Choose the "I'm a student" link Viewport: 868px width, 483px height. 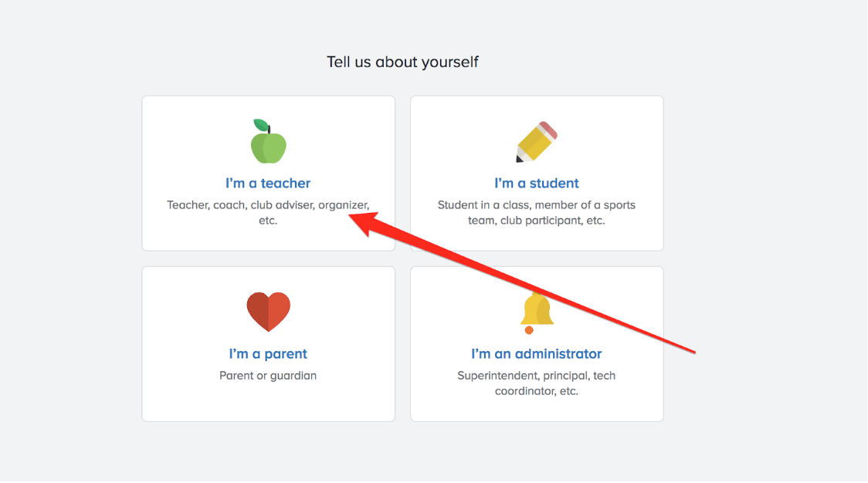coord(537,184)
